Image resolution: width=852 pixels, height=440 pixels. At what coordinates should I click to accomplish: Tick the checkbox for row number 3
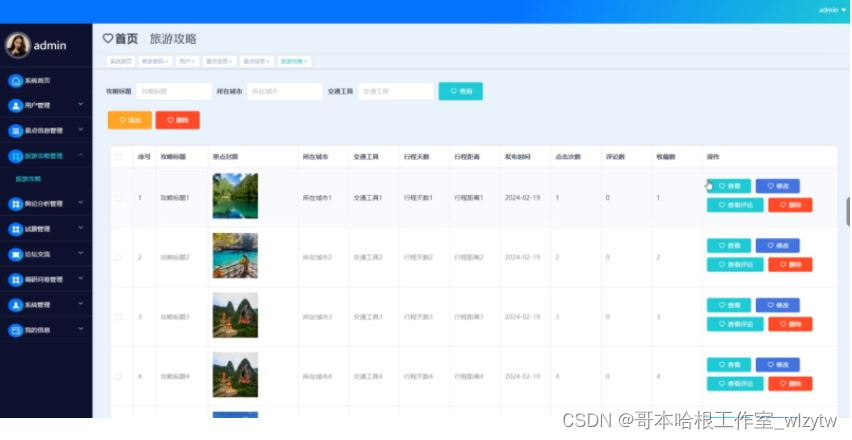119,317
